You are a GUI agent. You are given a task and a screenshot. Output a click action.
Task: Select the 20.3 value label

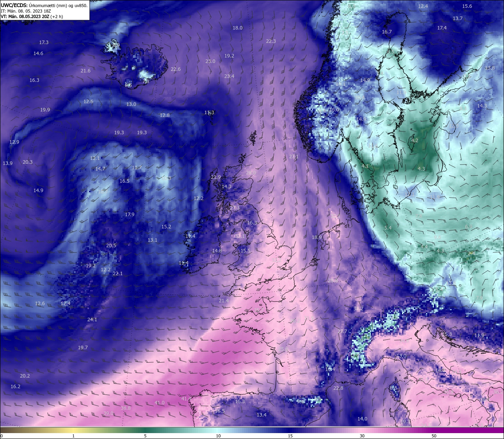tap(28, 162)
